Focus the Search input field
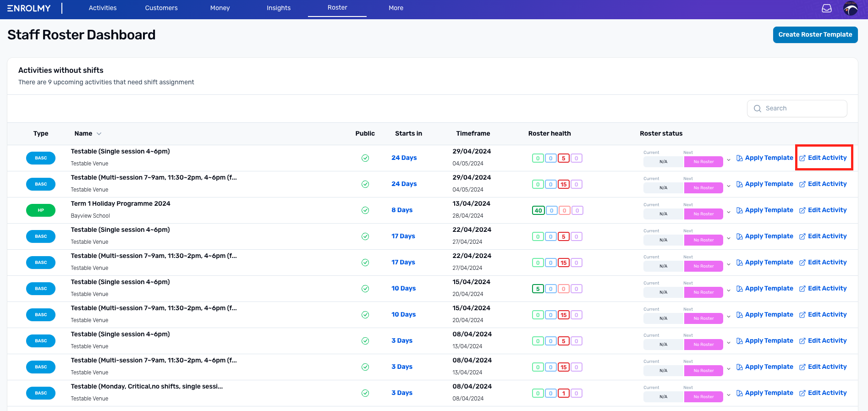The image size is (868, 411). click(x=797, y=109)
